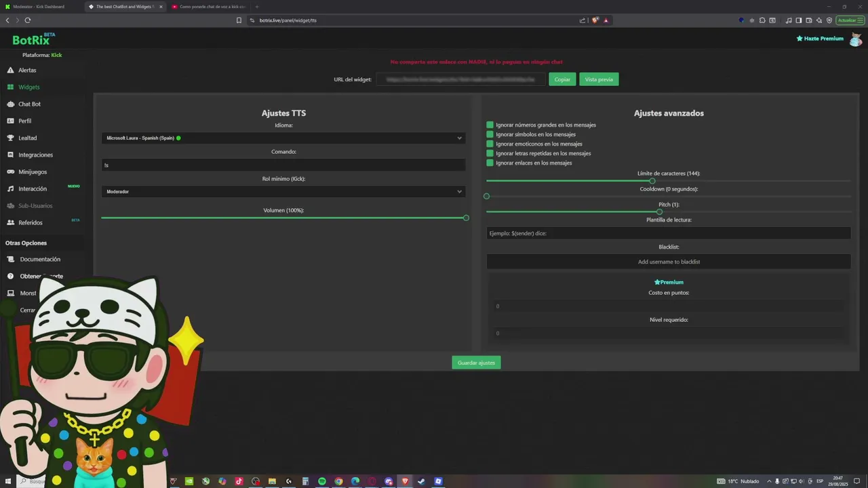The width and height of the screenshot is (868, 488).
Task: Open Referidos in the sidebar
Action: pos(31,223)
